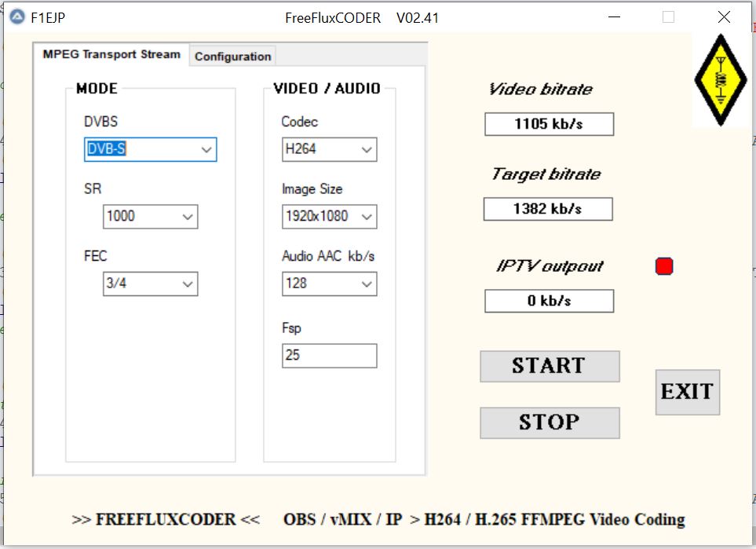The width and height of the screenshot is (756, 549).
Task: Expand the Image Size dropdown
Action: pyautogui.click(x=329, y=216)
